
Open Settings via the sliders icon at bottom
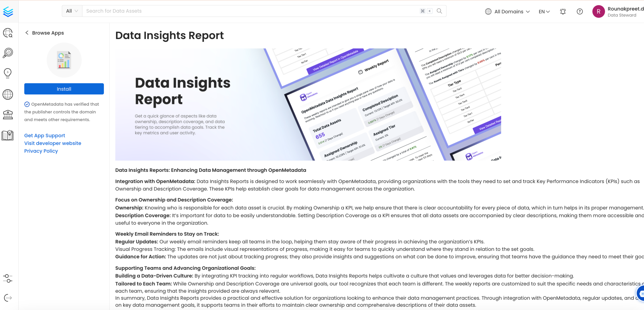pos(7,279)
